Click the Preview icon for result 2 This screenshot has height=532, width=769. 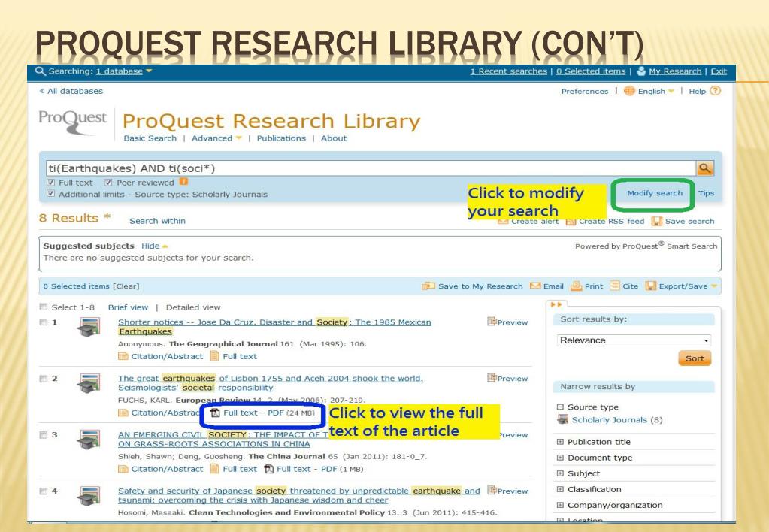pos(492,377)
